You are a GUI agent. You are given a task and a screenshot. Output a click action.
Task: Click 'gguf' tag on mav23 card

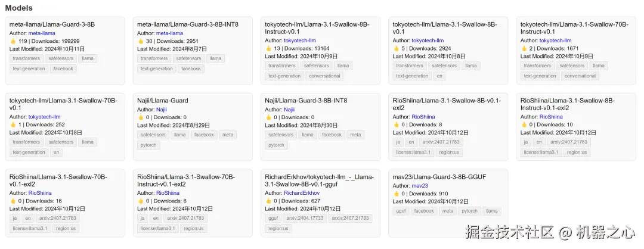[401, 211]
